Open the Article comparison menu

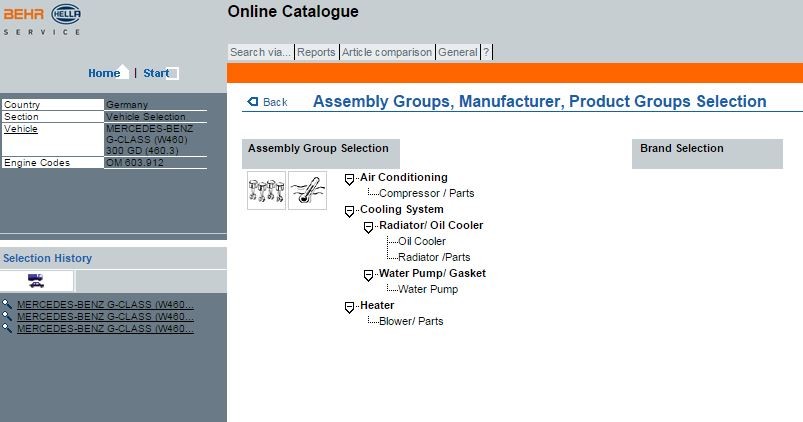(x=387, y=52)
